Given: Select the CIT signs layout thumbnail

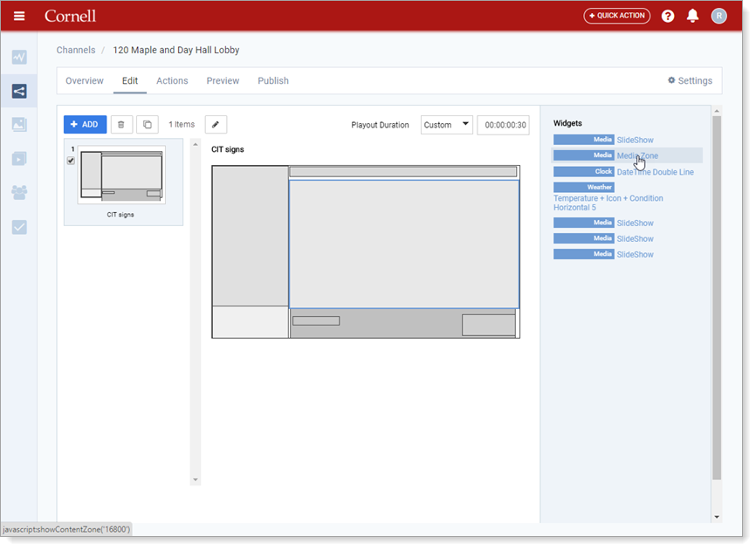Looking at the screenshot, I should point(121,175).
